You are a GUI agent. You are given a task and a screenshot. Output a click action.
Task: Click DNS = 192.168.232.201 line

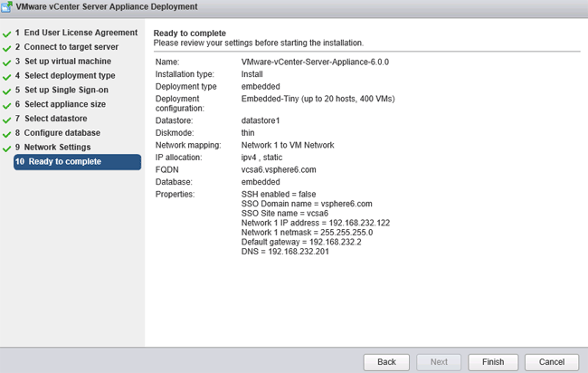(285, 252)
